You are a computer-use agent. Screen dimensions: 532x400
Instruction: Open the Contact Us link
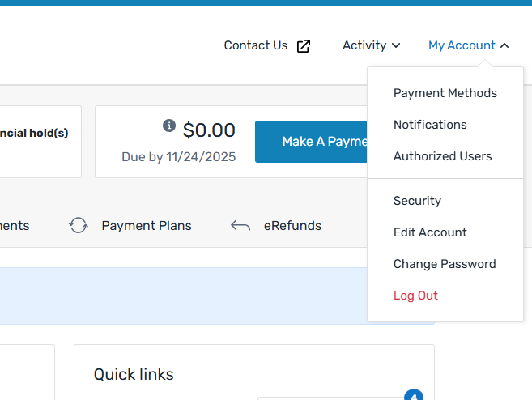(256, 45)
